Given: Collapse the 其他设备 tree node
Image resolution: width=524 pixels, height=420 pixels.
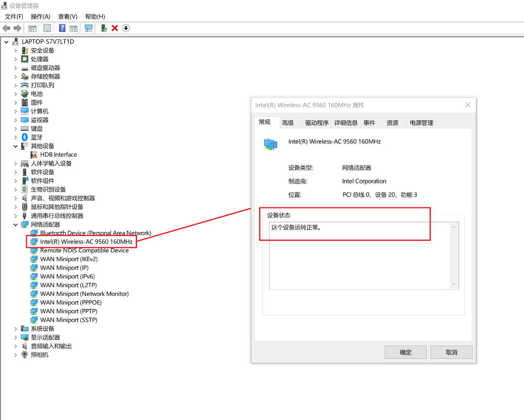Looking at the screenshot, I should click(15, 146).
